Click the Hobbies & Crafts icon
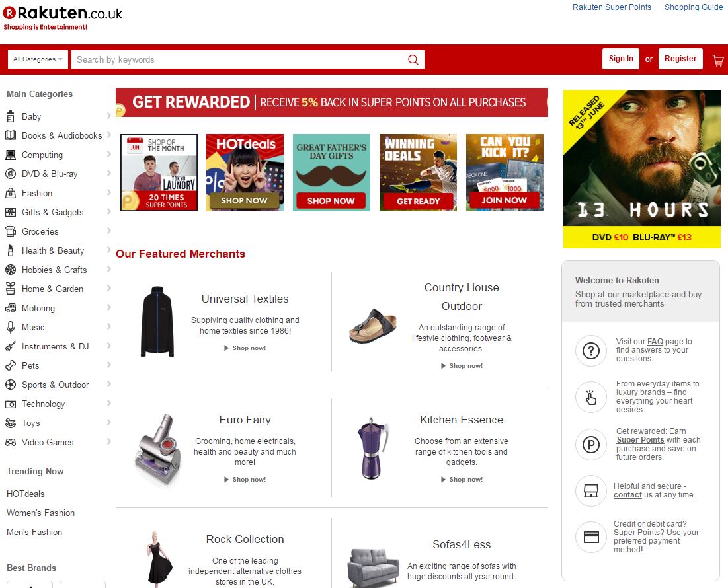728x588 pixels. point(10,270)
